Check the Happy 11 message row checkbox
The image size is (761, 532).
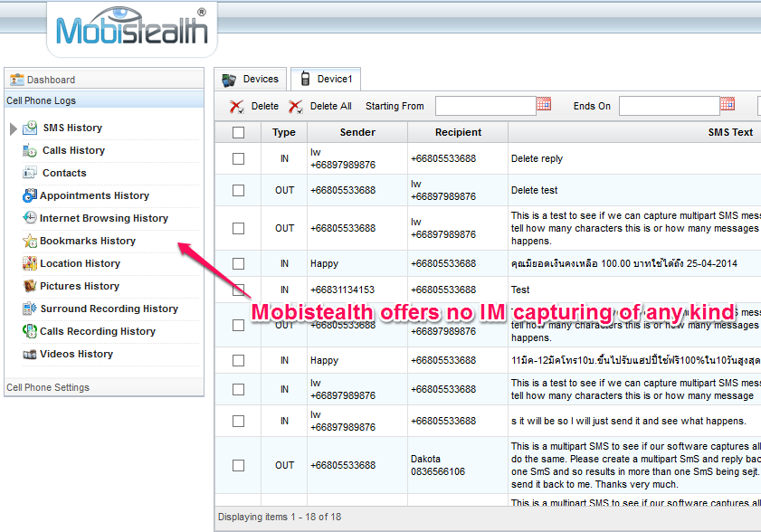point(238,361)
